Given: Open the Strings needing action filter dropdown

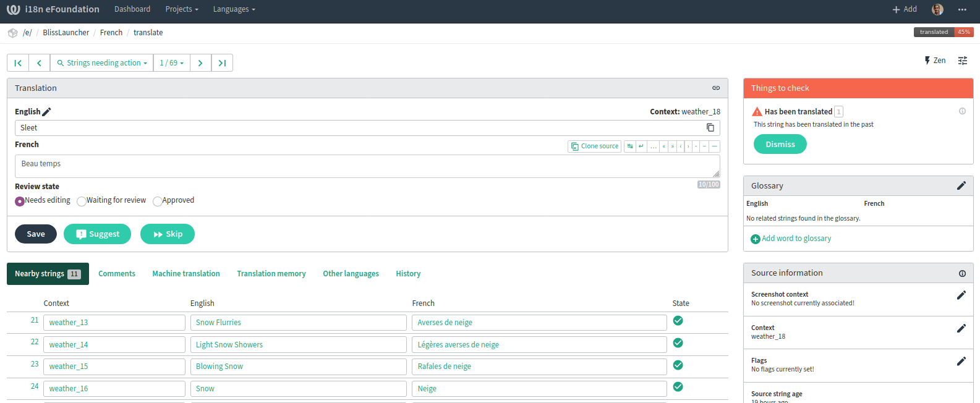Looking at the screenshot, I should click(x=102, y=63).
